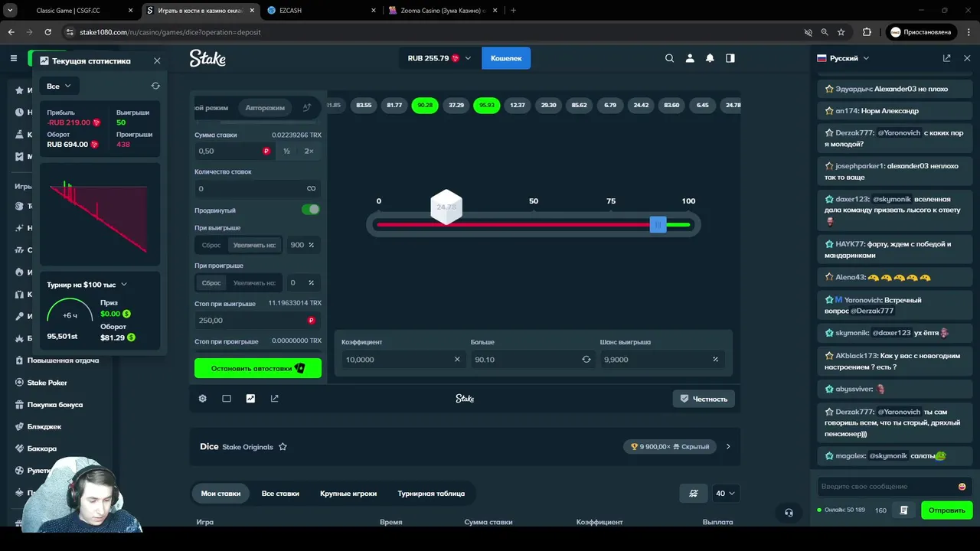This screenshot has height=551, width=980.
Task: Select the Все ставки tab
Action: [x=280, y=494]
